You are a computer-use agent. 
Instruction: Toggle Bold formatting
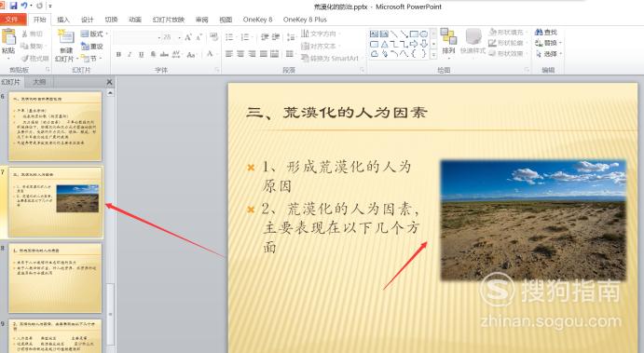pyautogui.click(x=118, y=54)
